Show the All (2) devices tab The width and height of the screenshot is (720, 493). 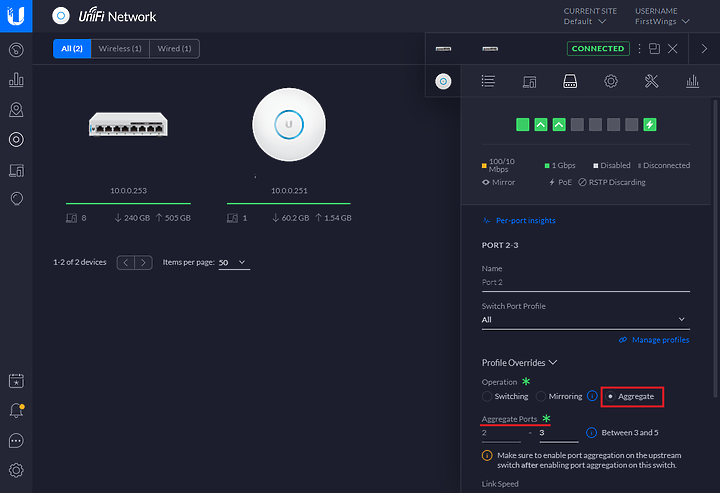coord(72,49)
